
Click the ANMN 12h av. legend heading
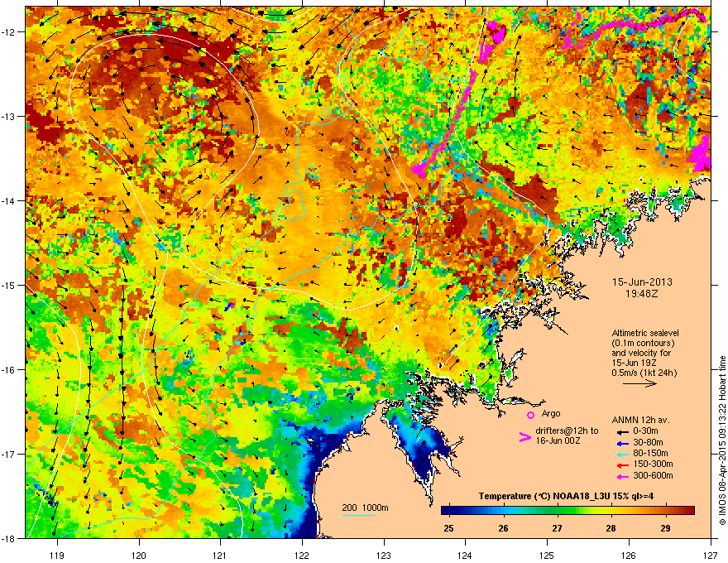pos(640,420)
